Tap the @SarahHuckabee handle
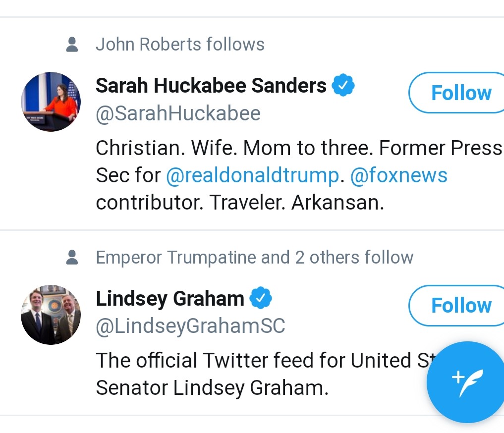 click(178, 113)
